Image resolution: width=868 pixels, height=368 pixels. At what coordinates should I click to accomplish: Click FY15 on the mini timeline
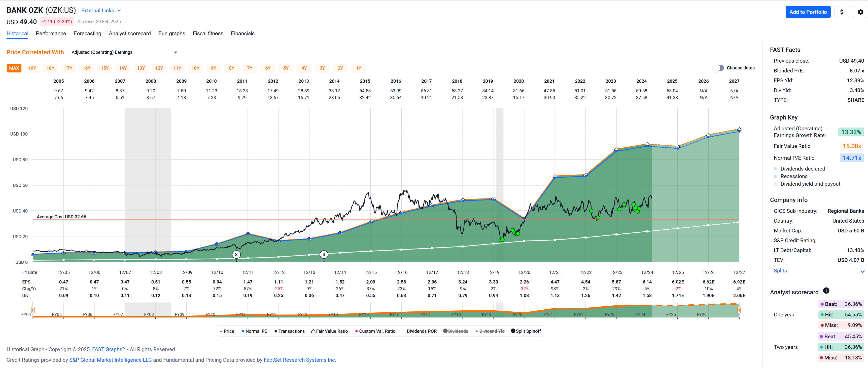(364, 314)
